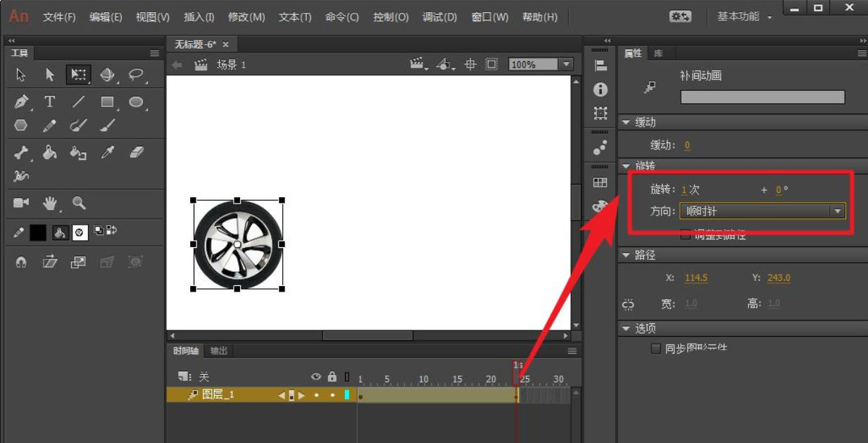Toggle outline view for all layers
Image resolution: width=868 pixels, height=443 pixels.
(x=347, y=378)
